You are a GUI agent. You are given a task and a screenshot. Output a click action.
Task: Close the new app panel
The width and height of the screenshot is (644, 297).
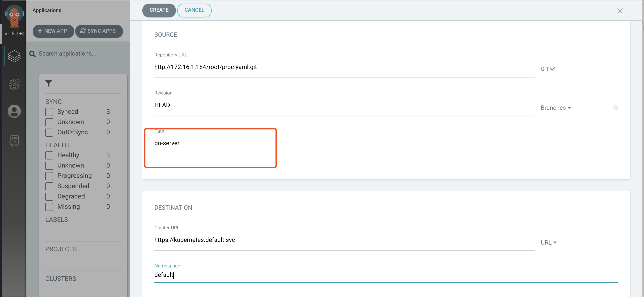pos(620,11)
